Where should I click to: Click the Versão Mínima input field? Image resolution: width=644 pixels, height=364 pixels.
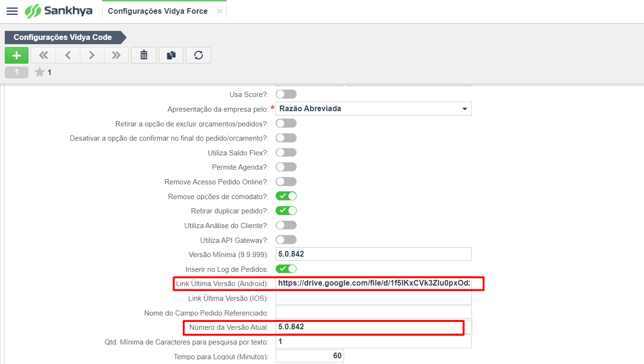[x=374, y=254]
